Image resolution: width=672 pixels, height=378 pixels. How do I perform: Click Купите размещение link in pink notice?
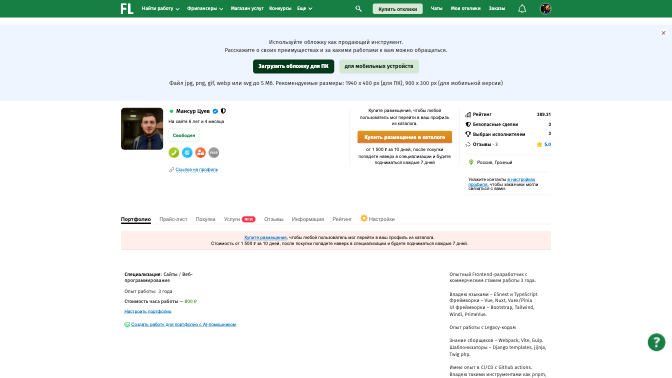click(265, 237)
